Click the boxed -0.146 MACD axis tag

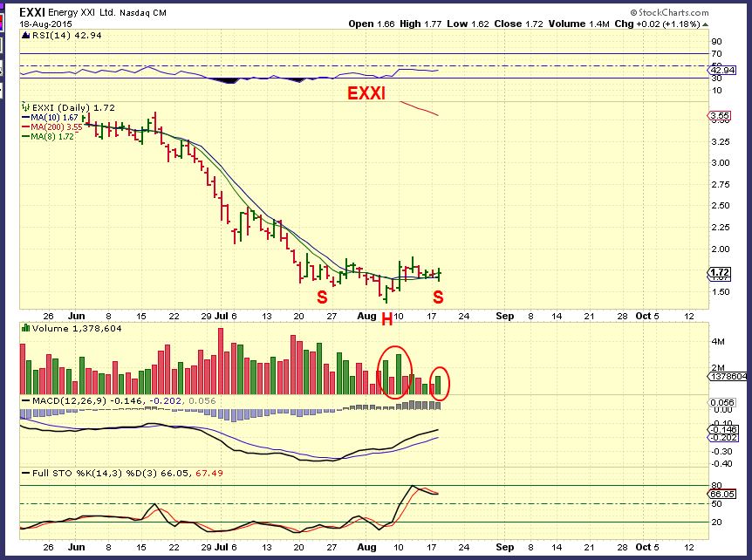(x=723, y=430)
